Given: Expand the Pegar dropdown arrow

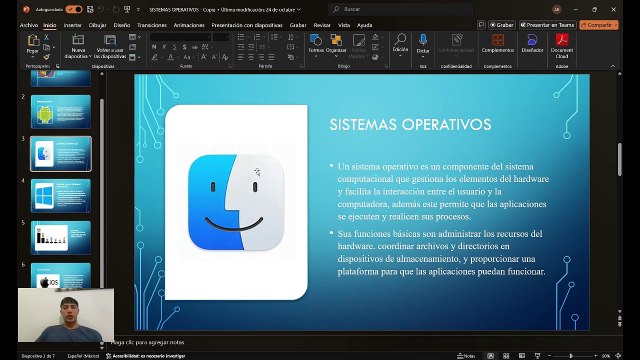Looking at the screenshot, I should 33,57.
